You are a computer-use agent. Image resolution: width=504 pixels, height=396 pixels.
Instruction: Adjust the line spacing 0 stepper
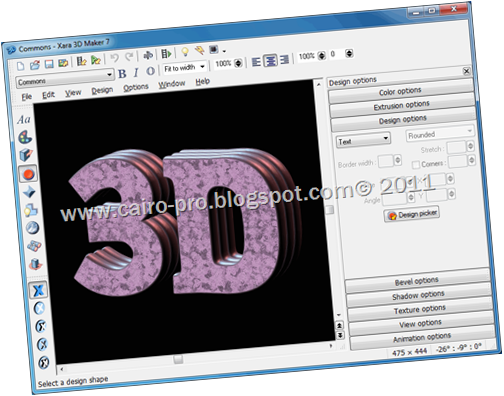point(349,53)
